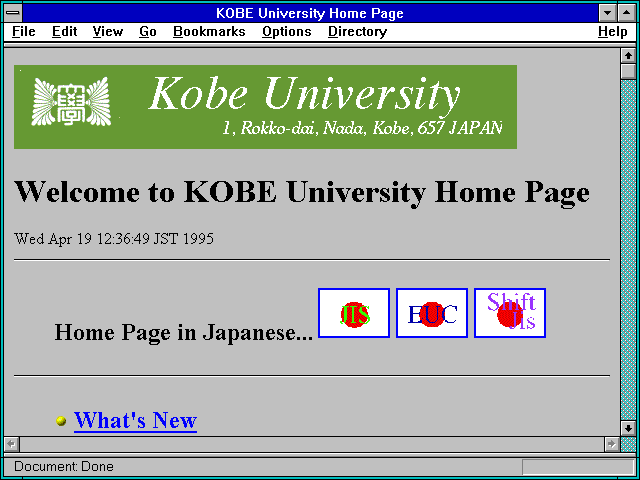
Task: Click the Kobe University crest emblem
Action: click(71, 102)
